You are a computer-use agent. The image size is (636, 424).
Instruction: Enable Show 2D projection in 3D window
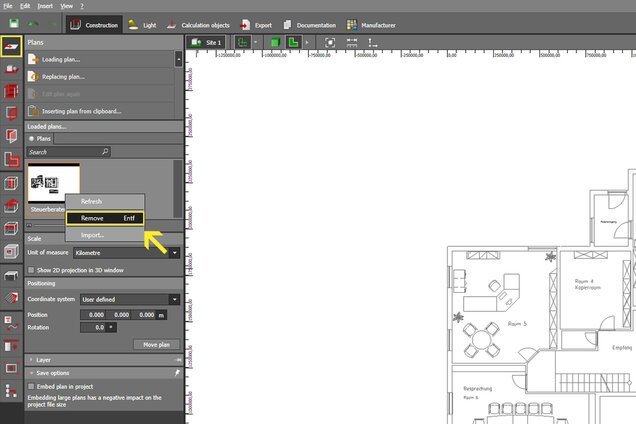31,270
